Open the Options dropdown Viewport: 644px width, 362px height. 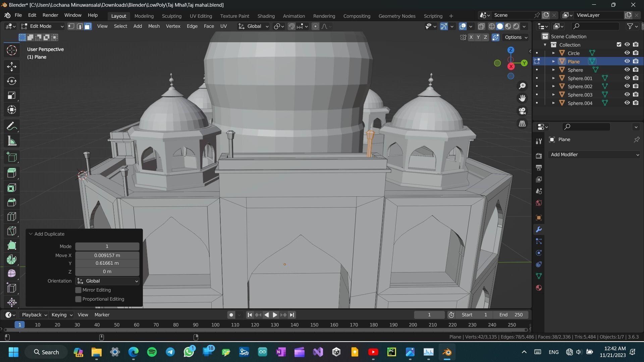pos(516,37)
